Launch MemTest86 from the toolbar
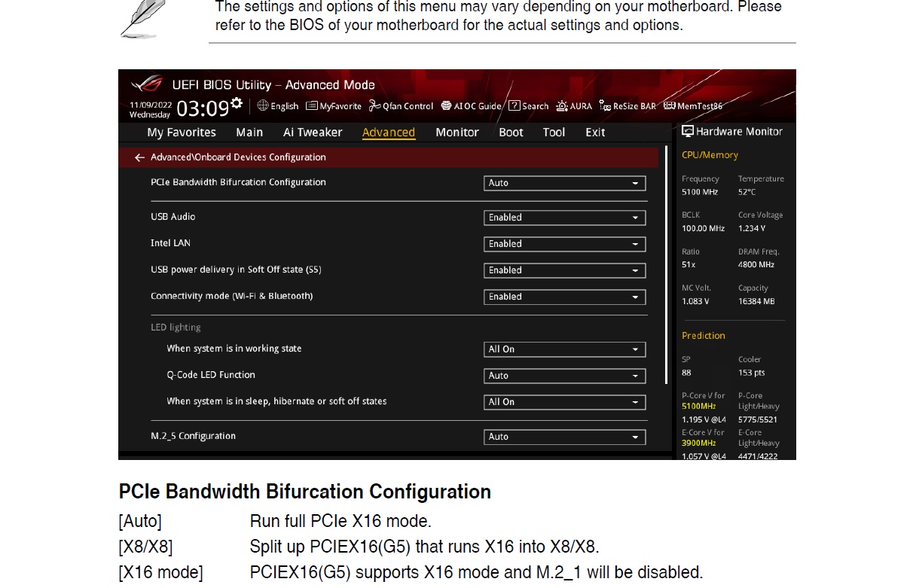 [x=693, y=106]
